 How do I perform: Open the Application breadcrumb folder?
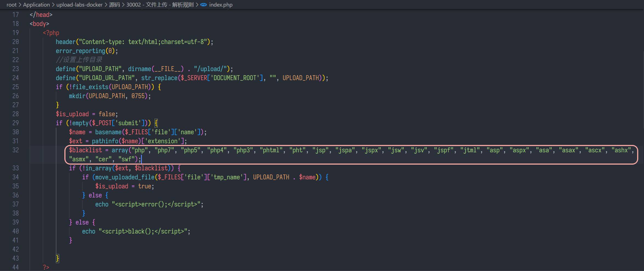36,5
